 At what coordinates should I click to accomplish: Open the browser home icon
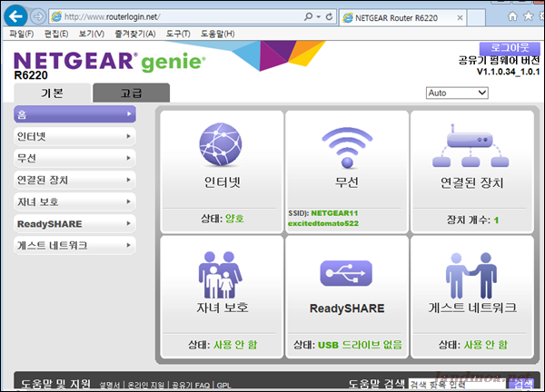point(512,16)
